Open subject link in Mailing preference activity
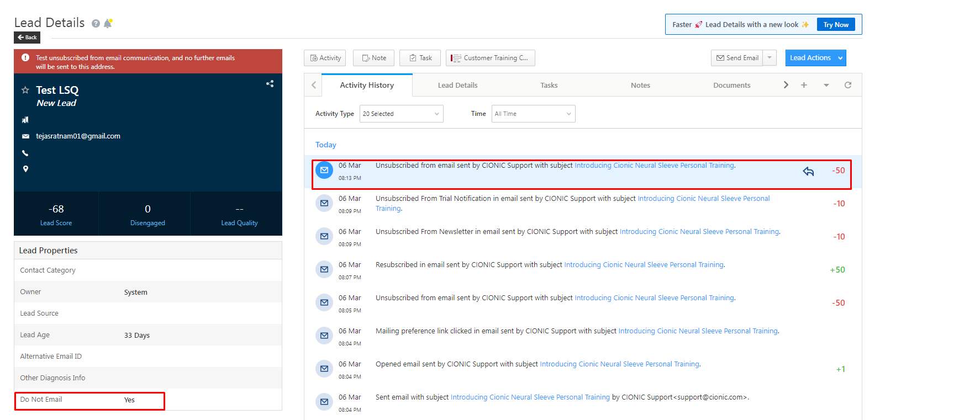 [x=698, y=331]
